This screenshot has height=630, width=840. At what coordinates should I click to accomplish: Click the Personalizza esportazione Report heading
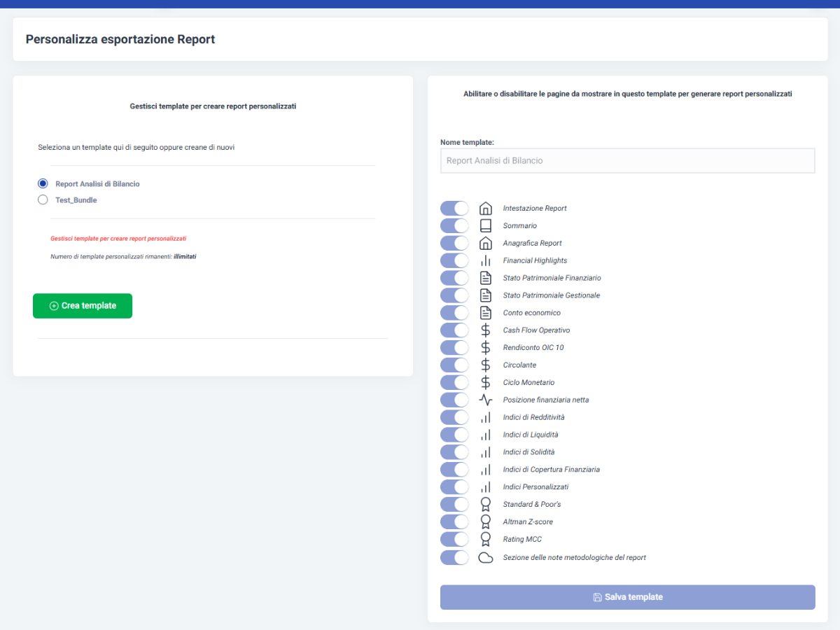point(120,39)
